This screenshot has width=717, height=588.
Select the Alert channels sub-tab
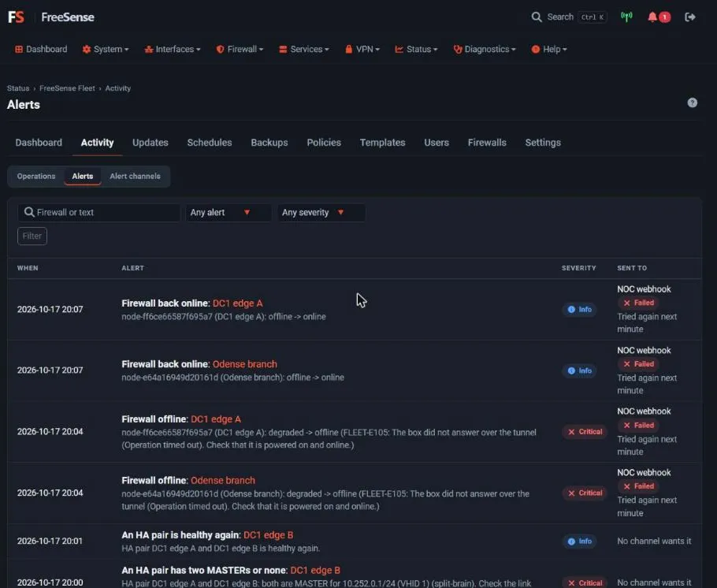[x=135, y=177]
